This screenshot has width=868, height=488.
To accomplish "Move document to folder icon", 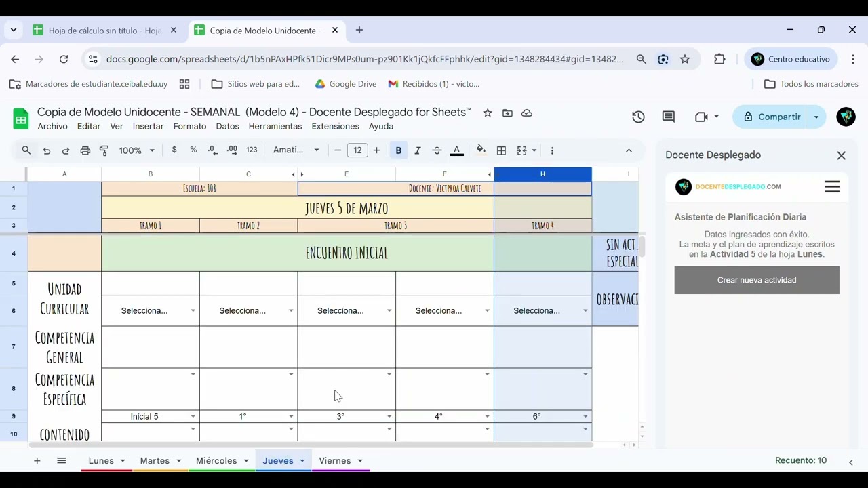I will (507, 113).
